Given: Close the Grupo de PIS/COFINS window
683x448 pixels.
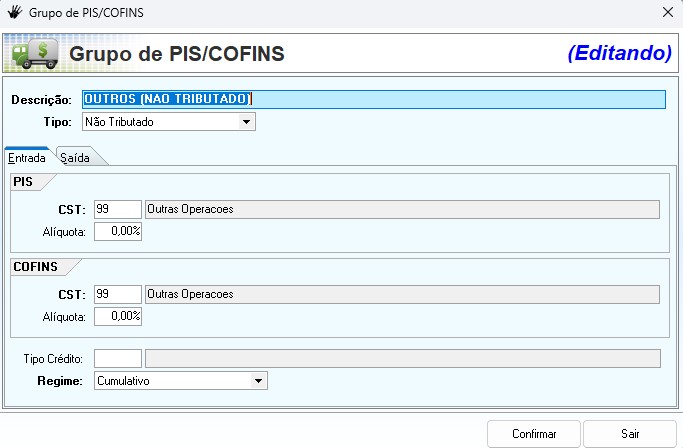Looking at the screenshot, I should point(667,13).
